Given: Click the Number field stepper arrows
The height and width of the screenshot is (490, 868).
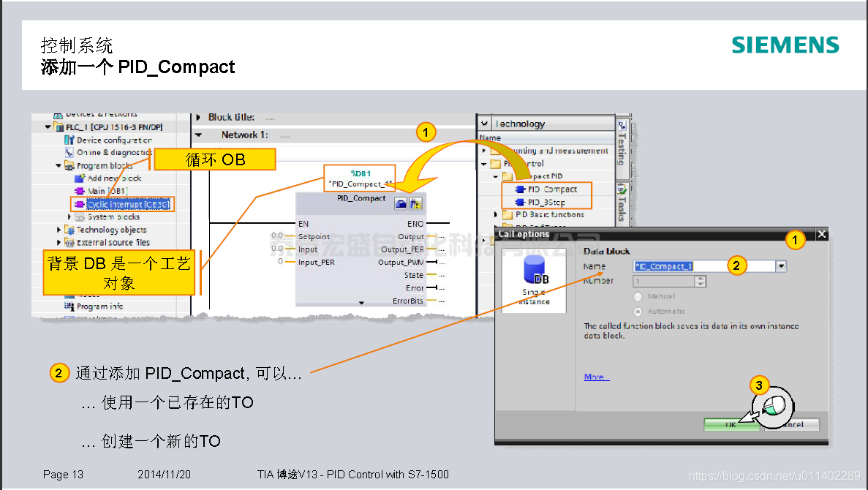Looking at the screenshot, I should 700,281.
